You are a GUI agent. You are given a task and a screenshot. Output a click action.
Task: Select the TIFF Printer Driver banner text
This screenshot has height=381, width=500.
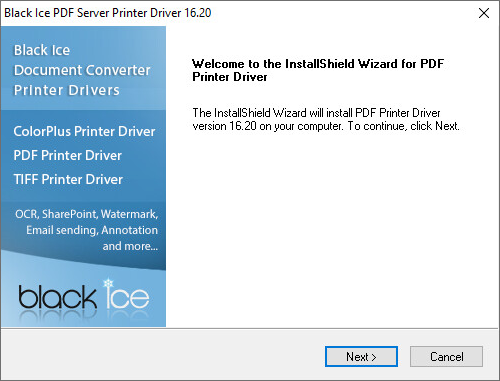[x=68, y=179]
